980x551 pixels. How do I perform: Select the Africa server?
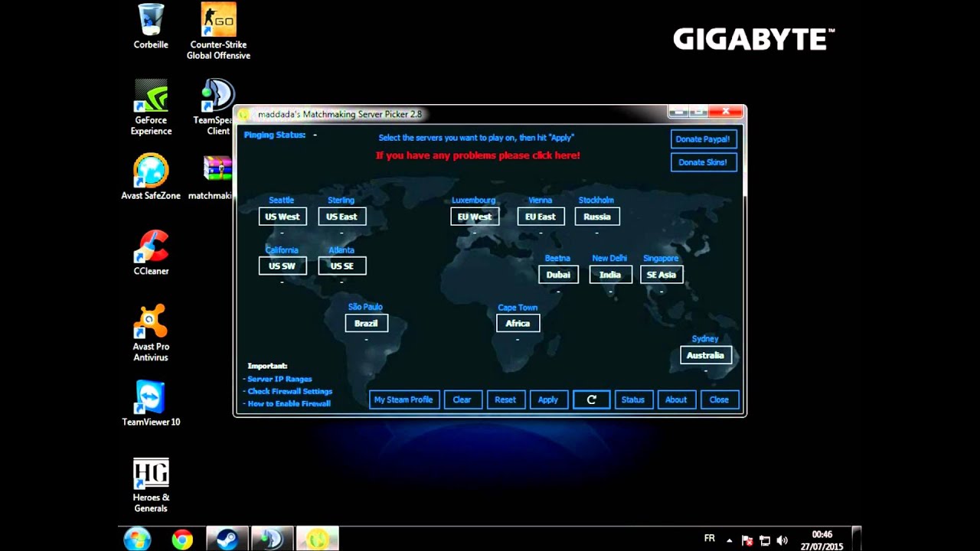(518, 323)
